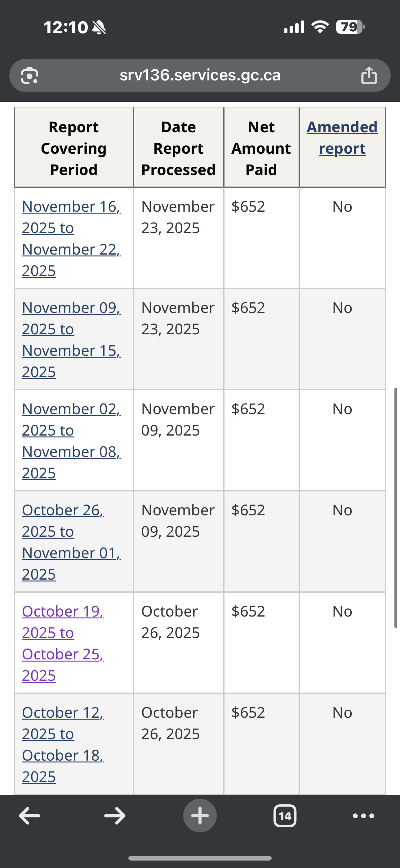Image resolution: width=400 pixels, height=868 pixels.
Task: Open the three-dot browser menu
Action: (363, 816)
